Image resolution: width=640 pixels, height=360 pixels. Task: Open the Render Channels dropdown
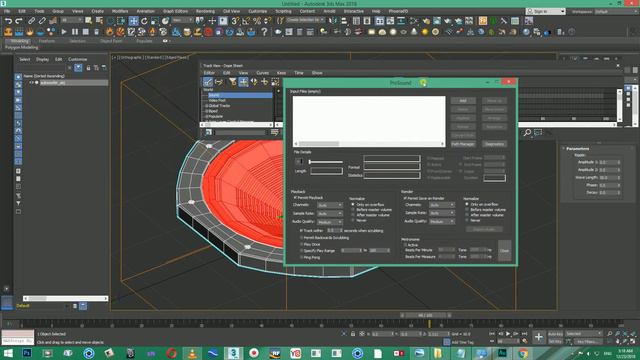click(442, 204)
